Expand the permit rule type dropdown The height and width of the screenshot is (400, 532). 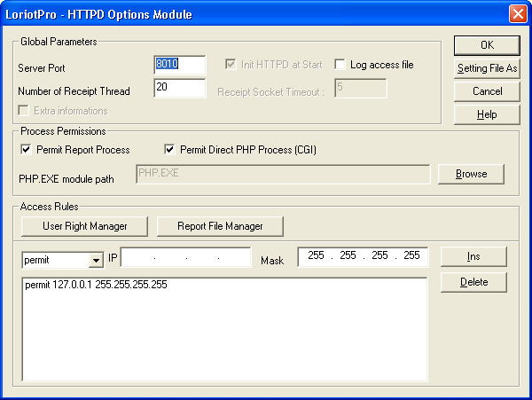click(96, 260)
